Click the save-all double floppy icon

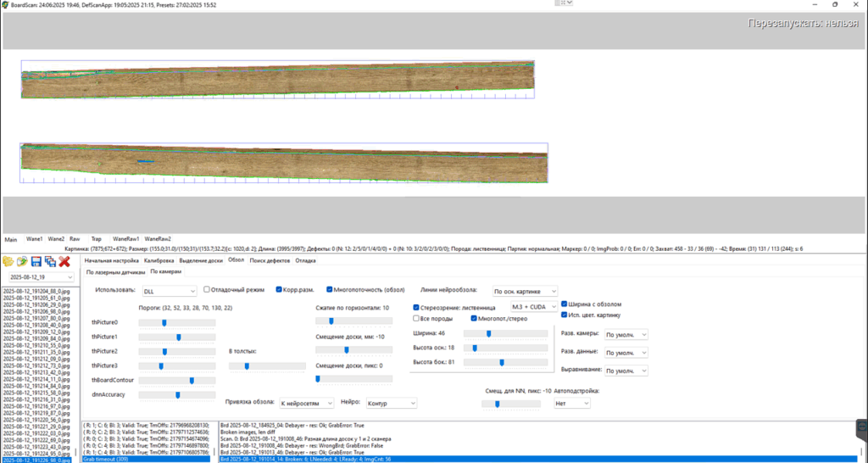(x=50, y=261)
